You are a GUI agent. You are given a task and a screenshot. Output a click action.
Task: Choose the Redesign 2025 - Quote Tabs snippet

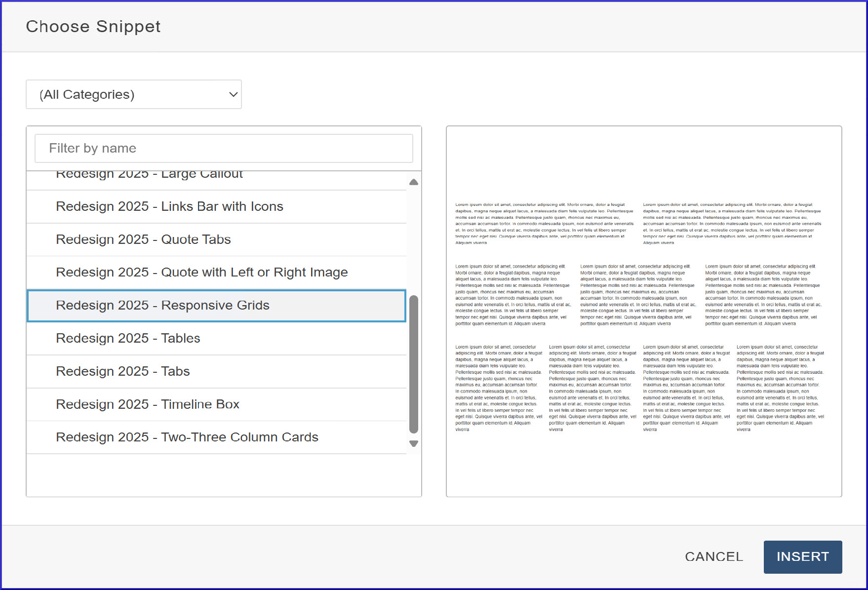(216, 239)
